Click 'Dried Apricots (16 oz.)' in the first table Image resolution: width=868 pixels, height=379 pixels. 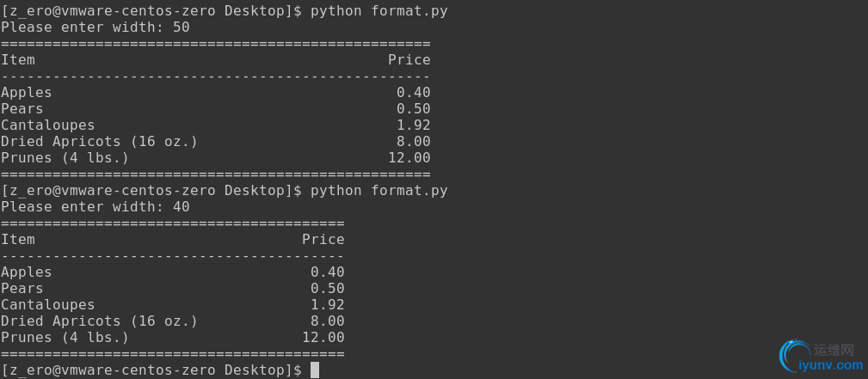click(x=99, y=142)
